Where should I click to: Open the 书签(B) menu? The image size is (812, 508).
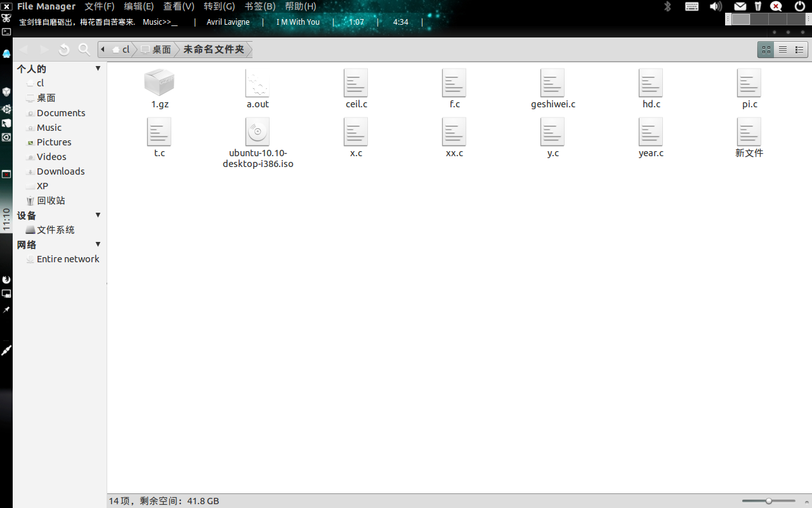260,6
